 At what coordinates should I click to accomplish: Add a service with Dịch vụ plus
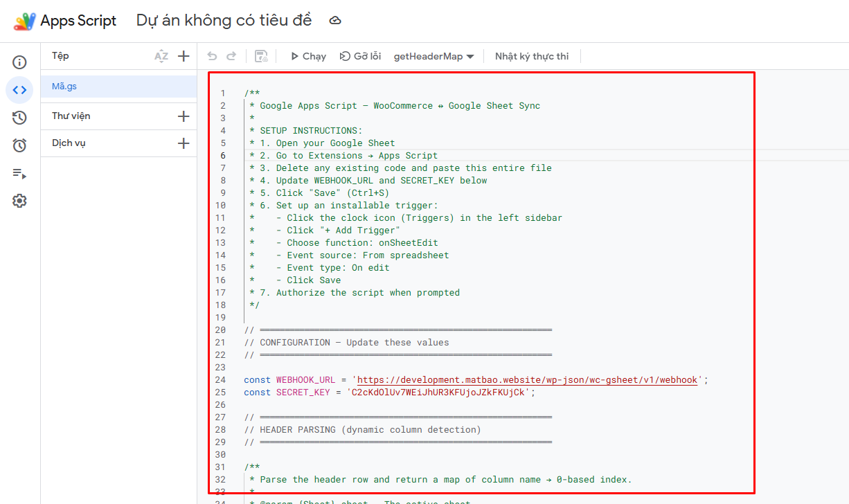pyautogui.click(x=184, y=143)
